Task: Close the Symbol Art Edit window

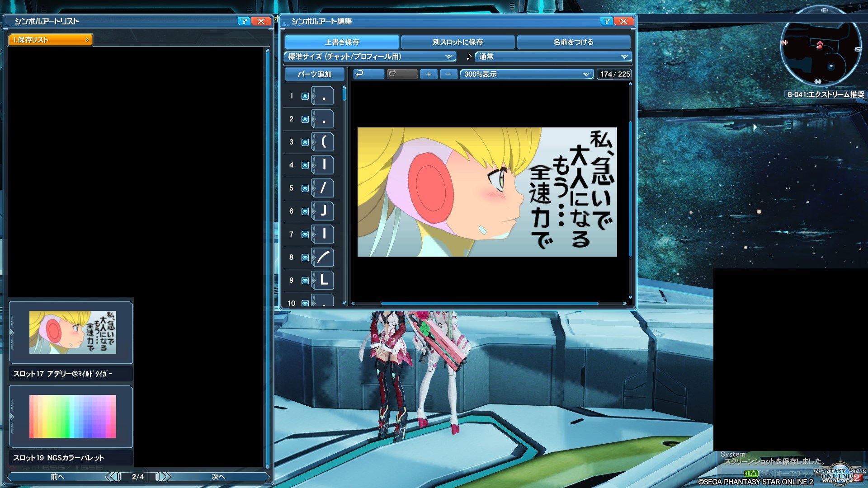Action: click(623, 21)
